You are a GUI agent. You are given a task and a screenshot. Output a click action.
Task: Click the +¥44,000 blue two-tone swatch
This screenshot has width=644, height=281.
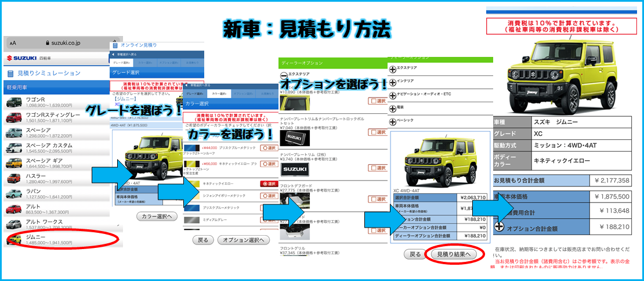point(192,147)
